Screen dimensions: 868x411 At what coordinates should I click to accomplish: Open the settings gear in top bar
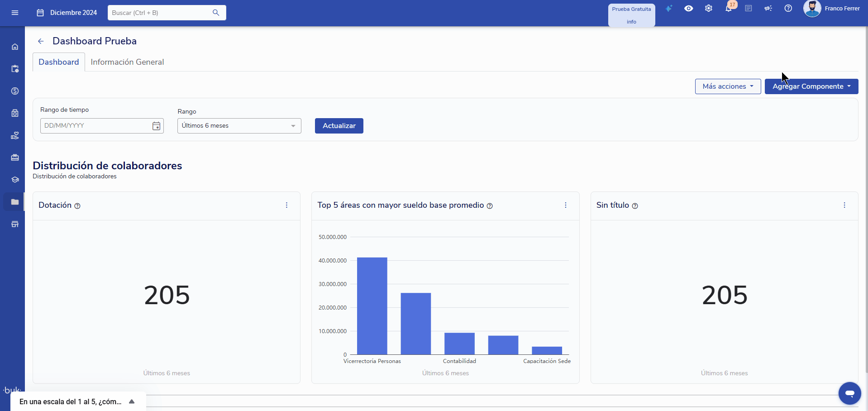coord(708,9)
